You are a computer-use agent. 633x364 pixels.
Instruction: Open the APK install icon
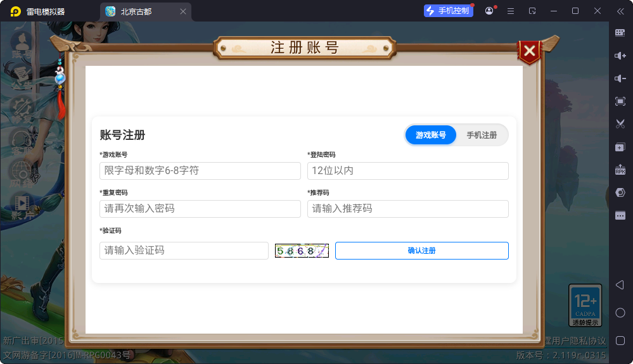(620, 170)
